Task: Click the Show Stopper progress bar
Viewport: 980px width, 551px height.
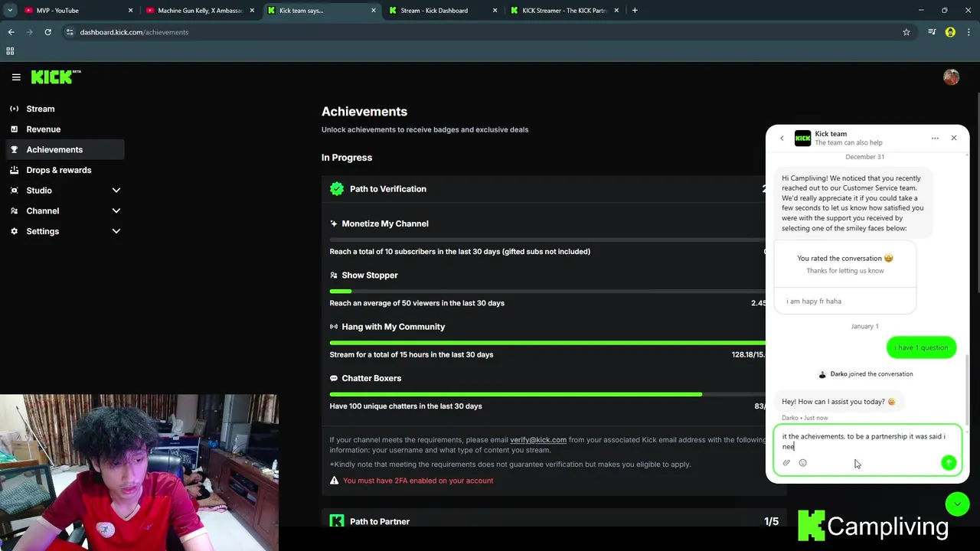Action: [547, 292]
